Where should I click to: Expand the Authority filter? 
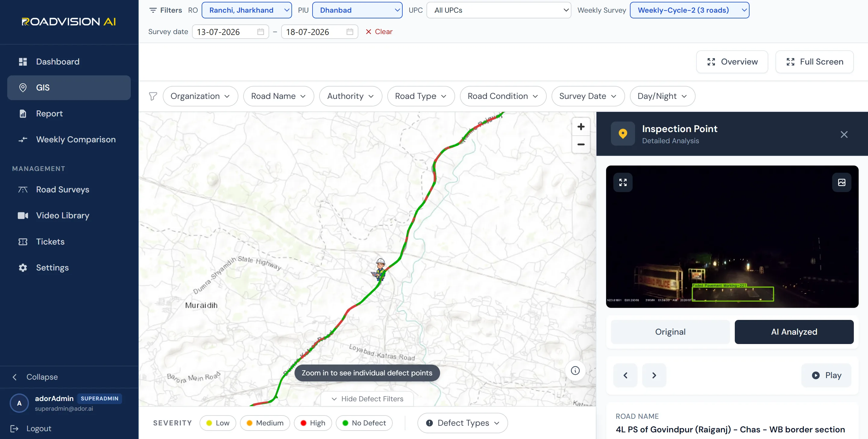coord(351,96)
